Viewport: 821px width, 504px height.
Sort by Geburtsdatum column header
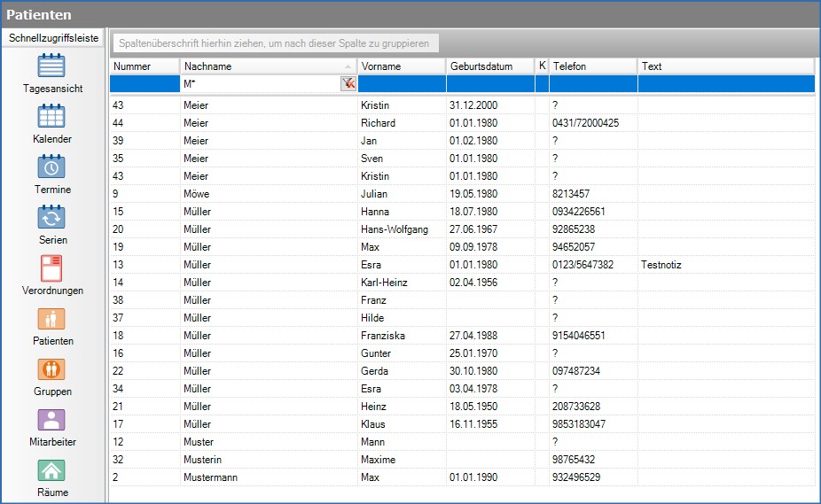(489, 66)
